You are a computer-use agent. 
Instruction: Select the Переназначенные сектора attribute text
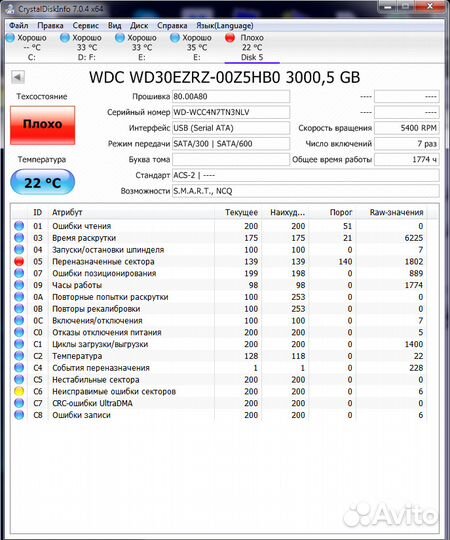click(103, 261)
